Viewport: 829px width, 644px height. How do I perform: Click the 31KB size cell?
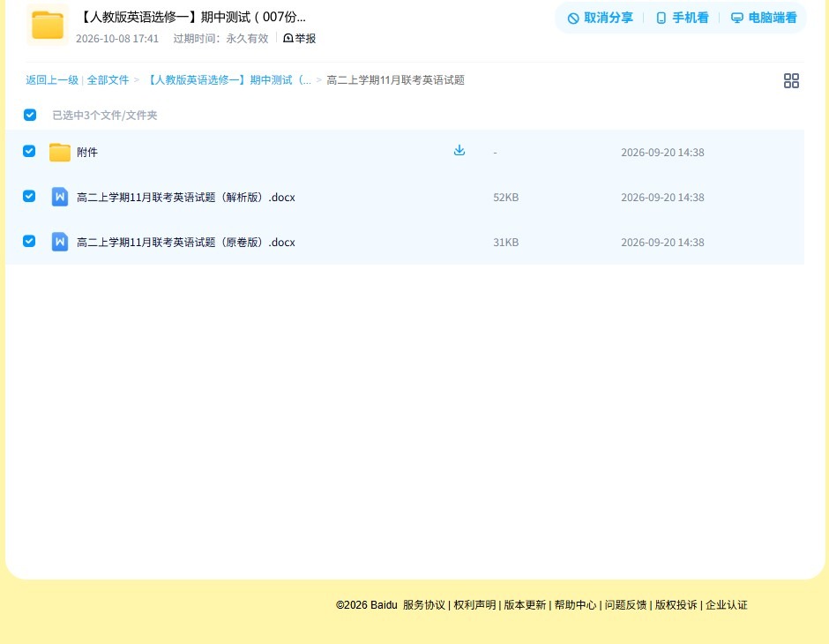[506, 242]
